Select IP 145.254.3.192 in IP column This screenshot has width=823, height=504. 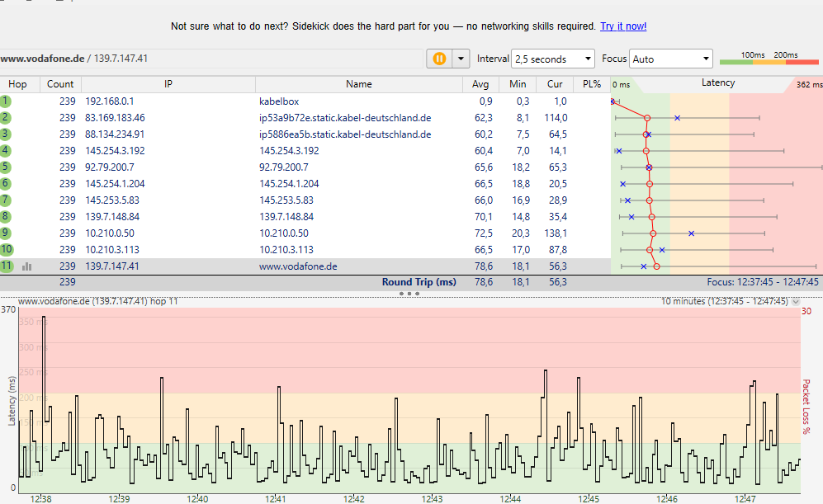pos(115,151)
